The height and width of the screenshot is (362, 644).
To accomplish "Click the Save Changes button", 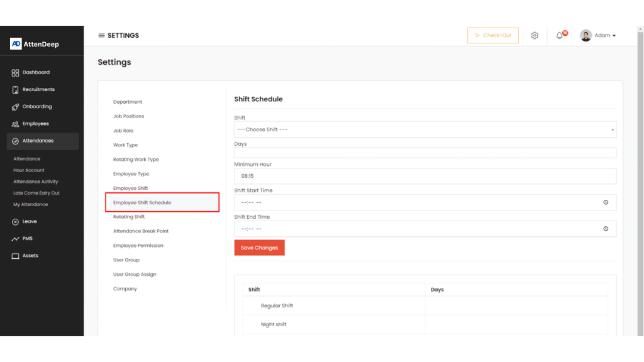I will tap(259, 248).
